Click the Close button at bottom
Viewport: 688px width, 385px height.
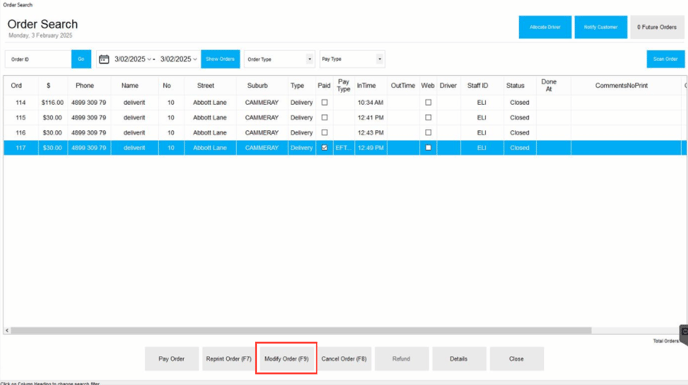(516, 359)
